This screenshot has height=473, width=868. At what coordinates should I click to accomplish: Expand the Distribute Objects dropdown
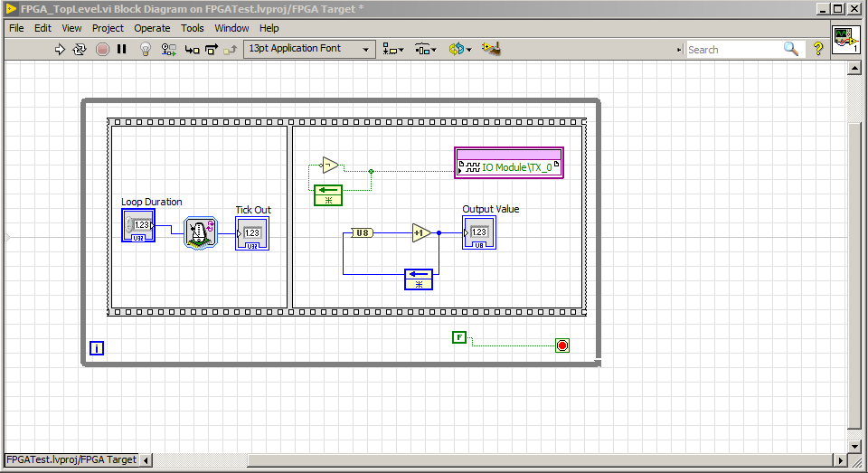(426, 50)
